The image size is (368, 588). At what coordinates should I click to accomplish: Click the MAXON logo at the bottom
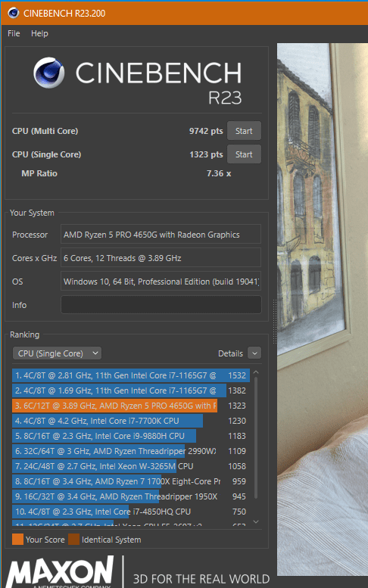pos(60,572)
